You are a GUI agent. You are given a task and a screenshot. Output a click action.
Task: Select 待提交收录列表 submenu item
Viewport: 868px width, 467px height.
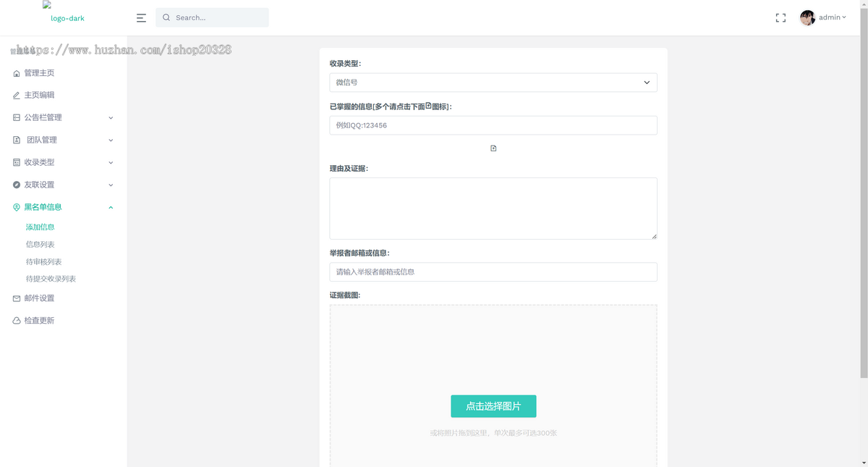tap(51, 279)
